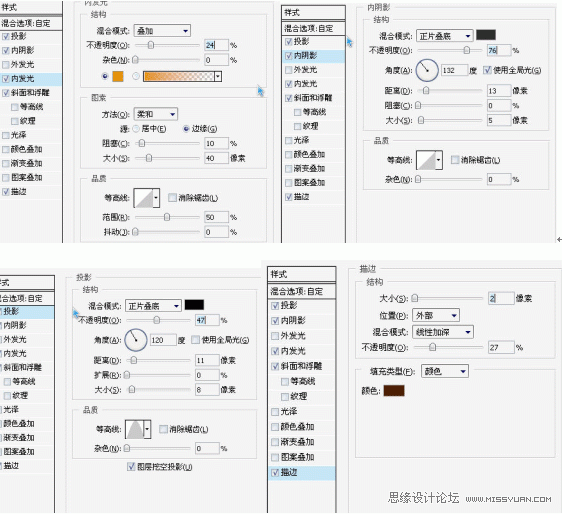This screenshot has height=514, width=562.
Task: Toggle 消除锯齿 checkbox in the Drop Shadow dialog
Action: pyautogui.click(x=163, y=429)
